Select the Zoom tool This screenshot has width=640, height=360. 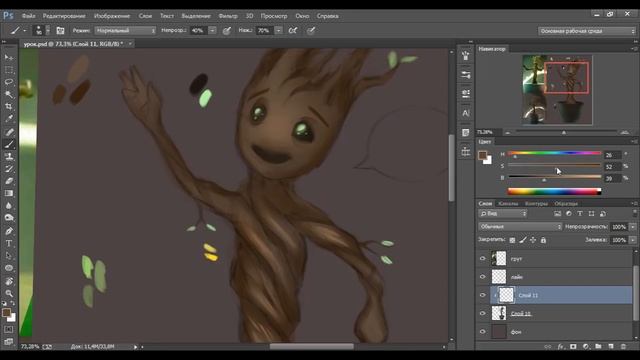9,293
